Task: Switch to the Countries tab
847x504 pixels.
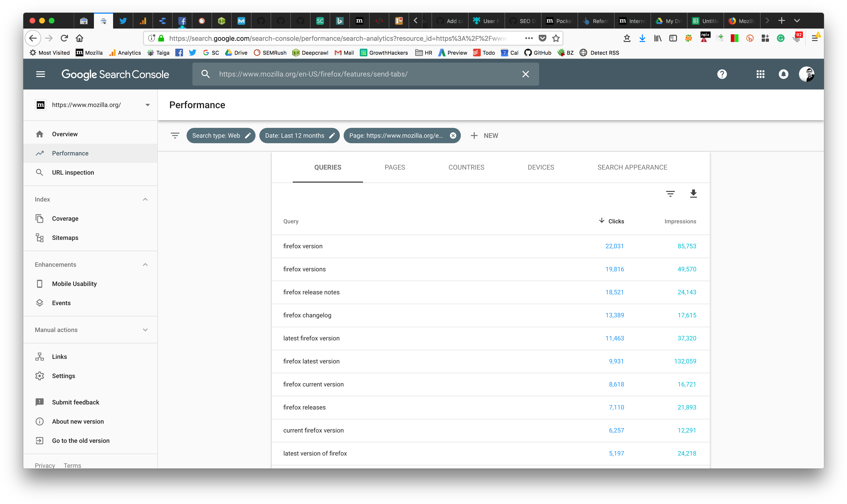Action: [x=466, y=167]
